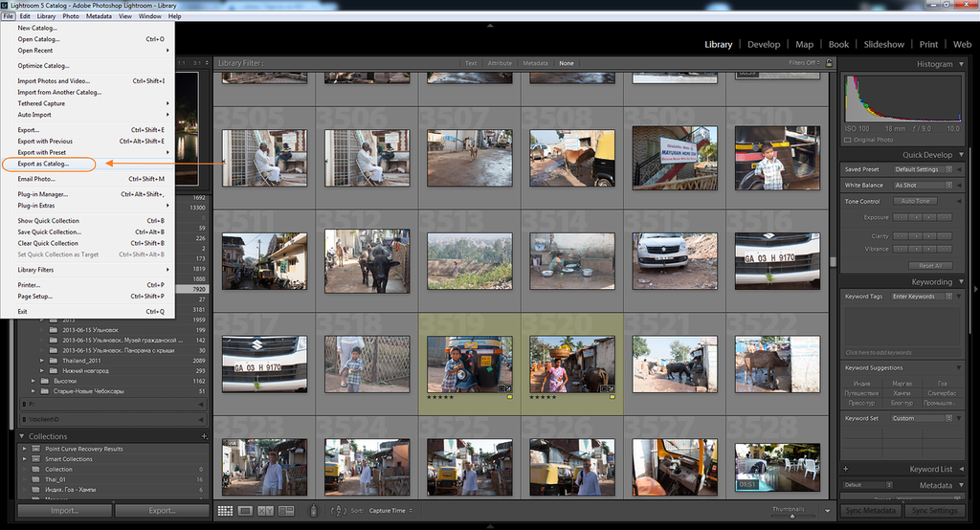
Task: Click the Import button
Action: (64, 511)
